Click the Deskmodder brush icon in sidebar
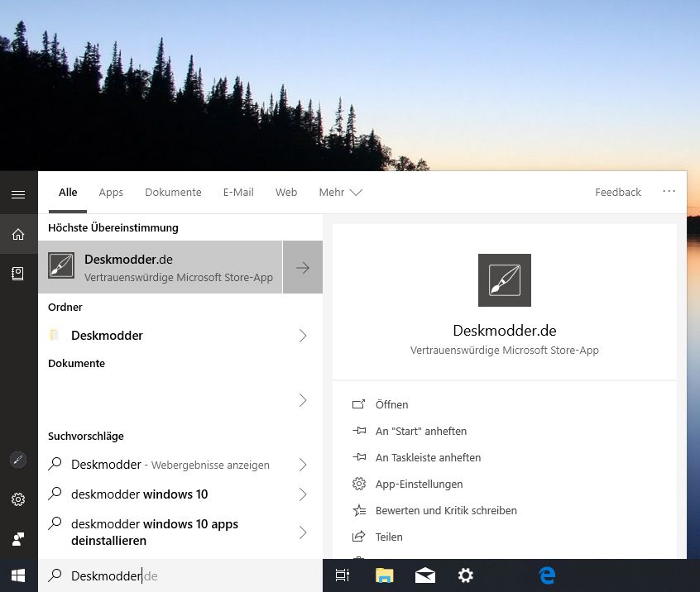Image resolution: width=700 pixels, height=592 pixels. pos(18,460)
